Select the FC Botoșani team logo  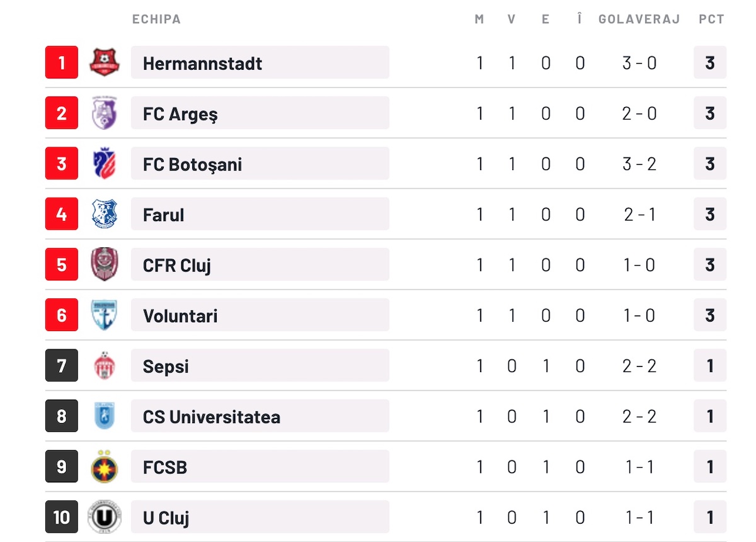click(x=105, y=164)
